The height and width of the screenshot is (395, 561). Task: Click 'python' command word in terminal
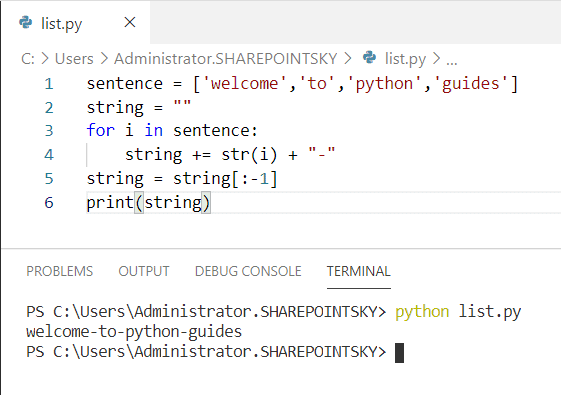click(422, 312)
